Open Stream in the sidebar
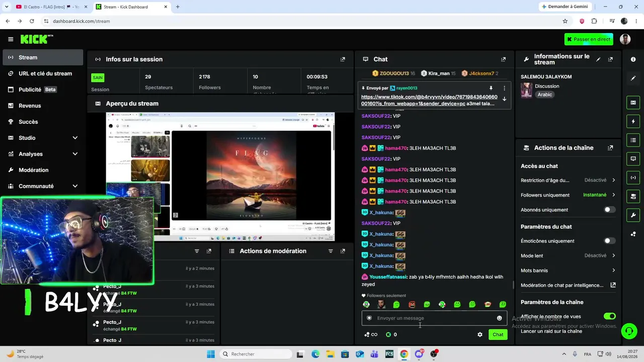 (43, 57)
